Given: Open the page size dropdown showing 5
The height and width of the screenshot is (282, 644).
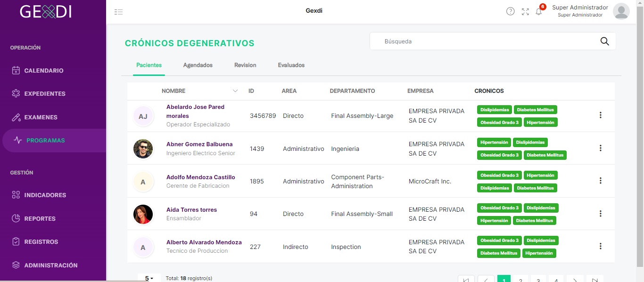Looking at the screenshot, I should click(x=149, y=278).
